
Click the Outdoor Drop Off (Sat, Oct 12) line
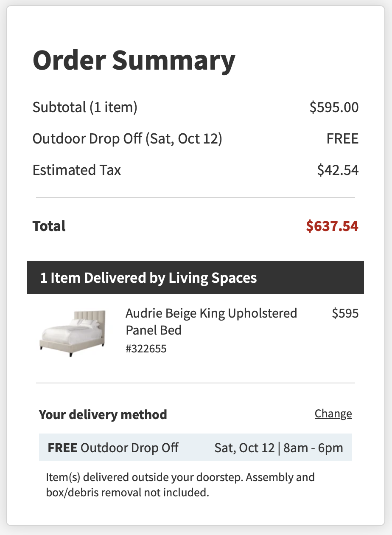pyautogui.click(x=127, y=138)
